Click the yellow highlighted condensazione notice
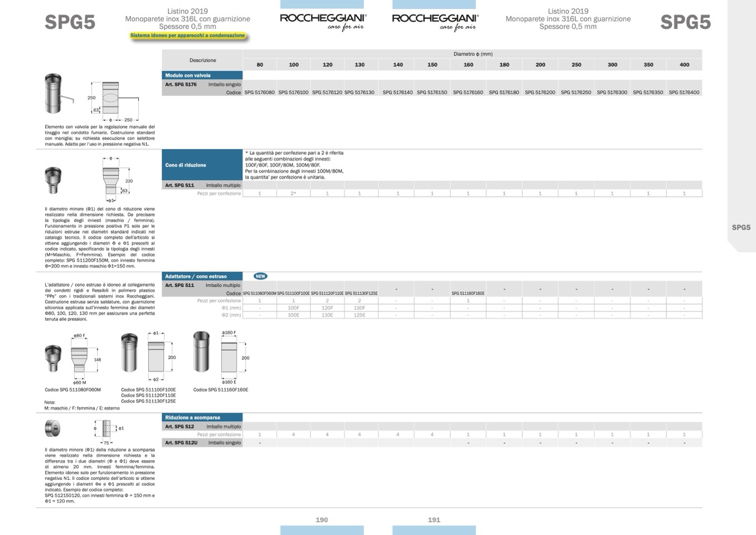 [x=188, y=36]
